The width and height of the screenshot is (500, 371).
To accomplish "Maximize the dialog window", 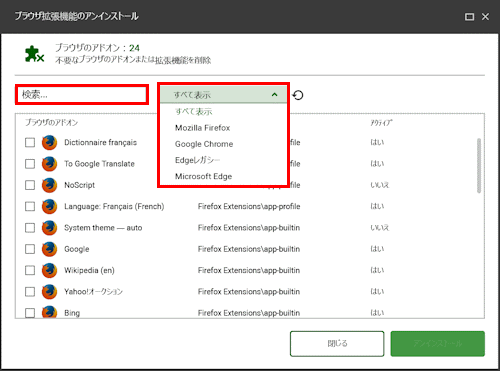I will tap(469, 17).
